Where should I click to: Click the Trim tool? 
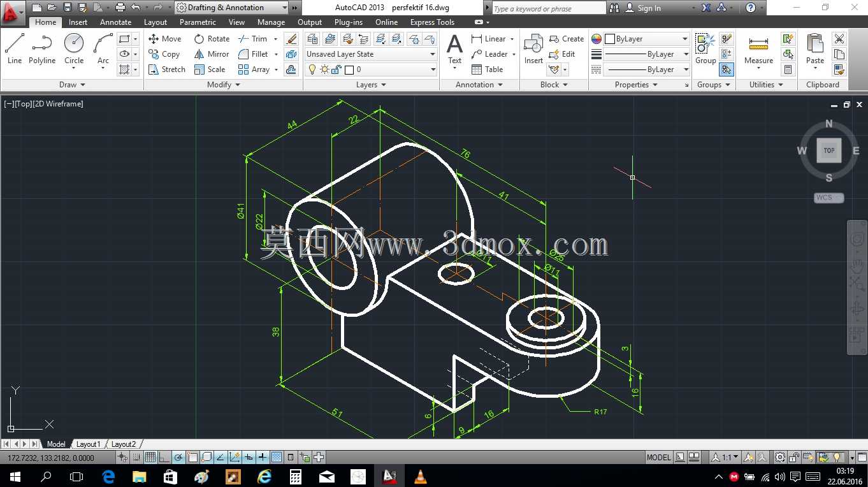[253, 39]
